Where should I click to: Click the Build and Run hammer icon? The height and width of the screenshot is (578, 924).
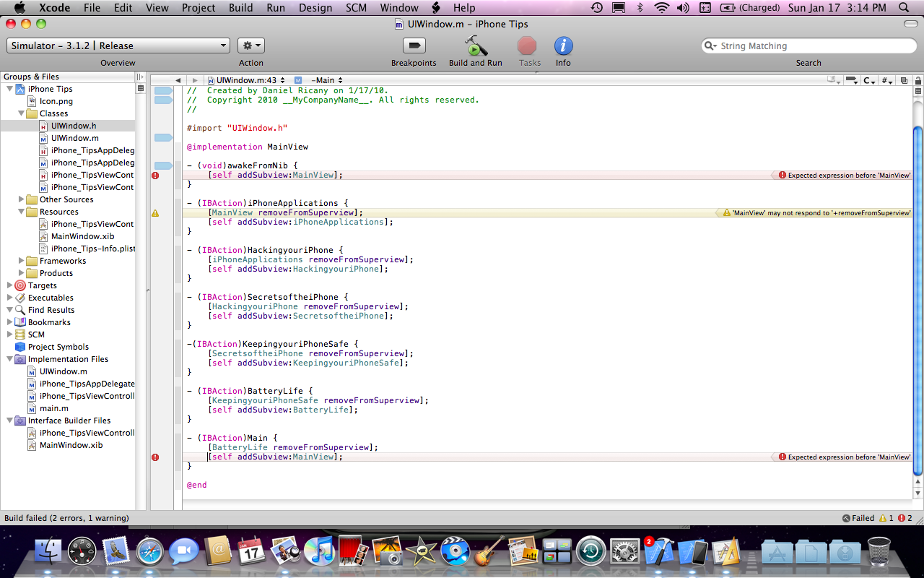tap(476, 46)
